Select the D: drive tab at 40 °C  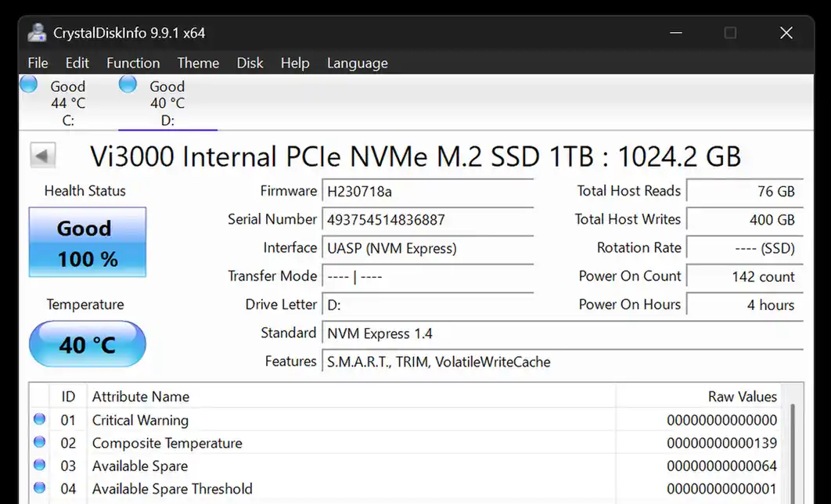tap(167, 103)
